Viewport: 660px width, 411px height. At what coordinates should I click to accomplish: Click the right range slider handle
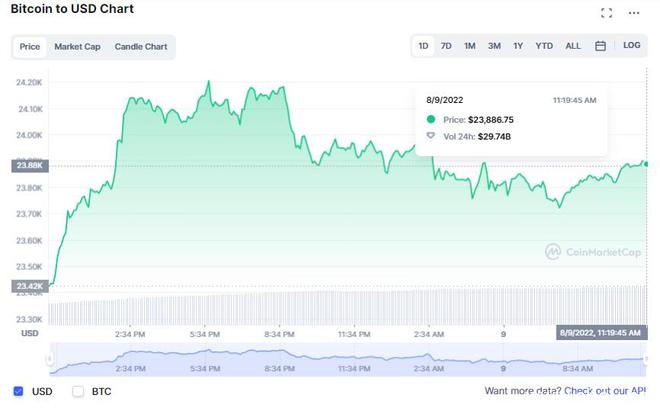coord(646,359)
